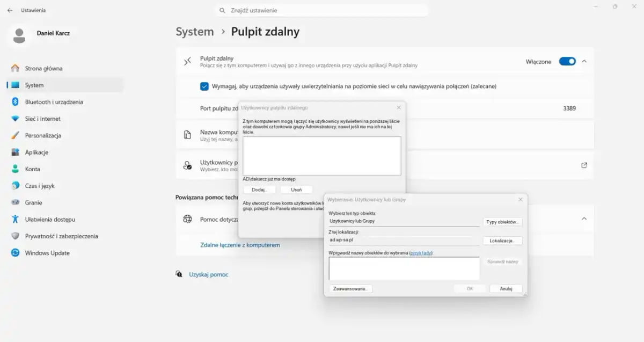Open Granie controller icon
The height and width of the screenshot is (342, 644).
(x=15, y=202)
